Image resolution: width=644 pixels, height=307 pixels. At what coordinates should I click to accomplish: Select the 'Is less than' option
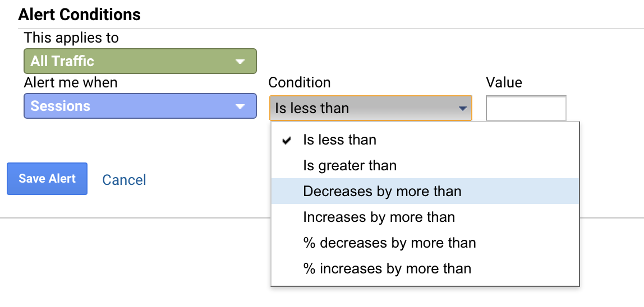(339, 140)
